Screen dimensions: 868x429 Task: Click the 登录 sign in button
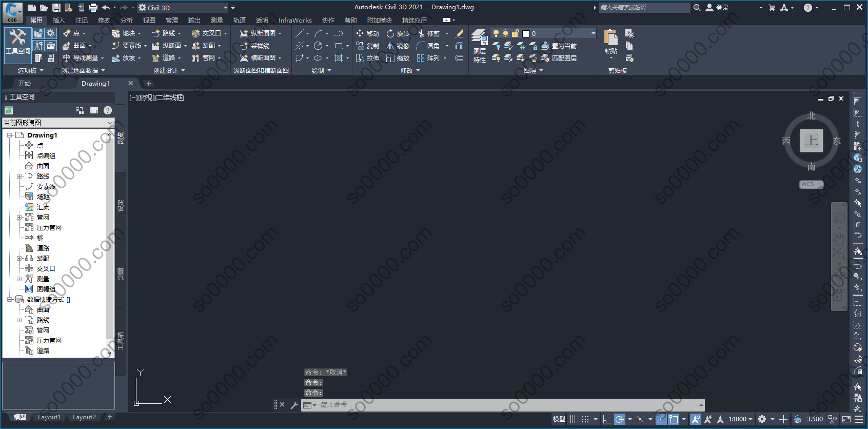coord(717,8)
